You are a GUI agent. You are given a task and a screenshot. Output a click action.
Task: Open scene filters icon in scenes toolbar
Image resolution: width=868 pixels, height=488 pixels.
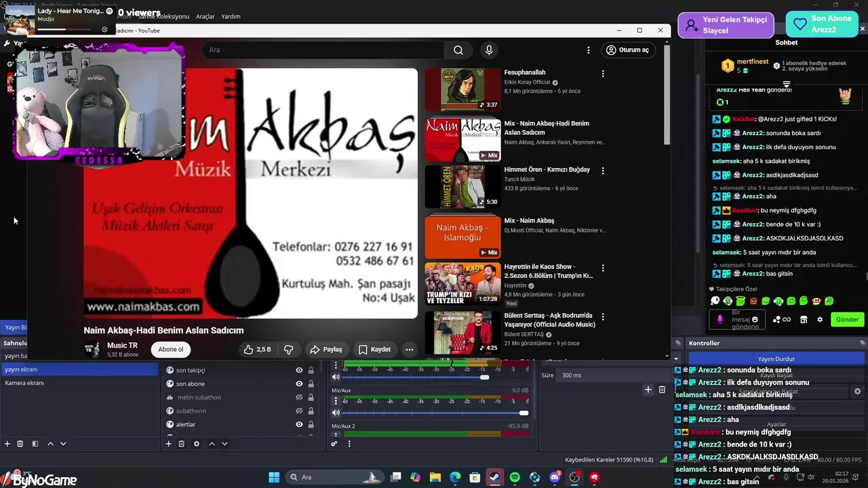pos(35,444)
